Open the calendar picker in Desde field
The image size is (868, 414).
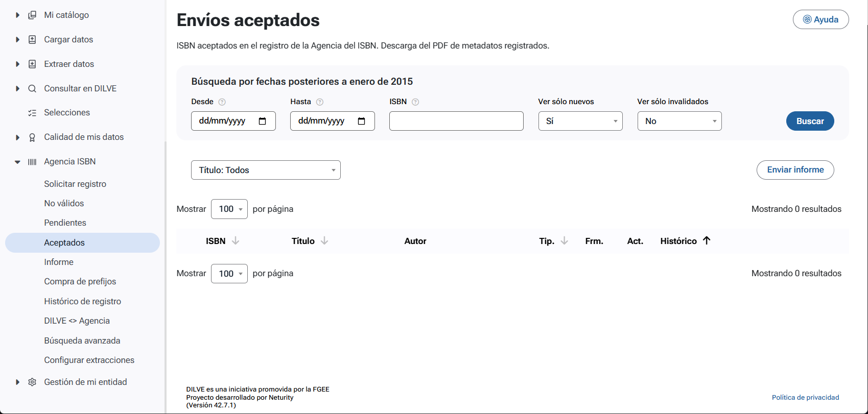coord(263,121)
